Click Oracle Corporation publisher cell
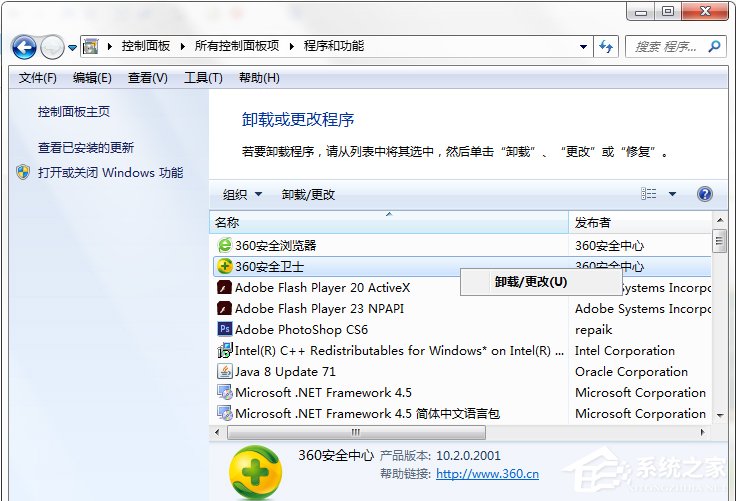 click(631, 372)
